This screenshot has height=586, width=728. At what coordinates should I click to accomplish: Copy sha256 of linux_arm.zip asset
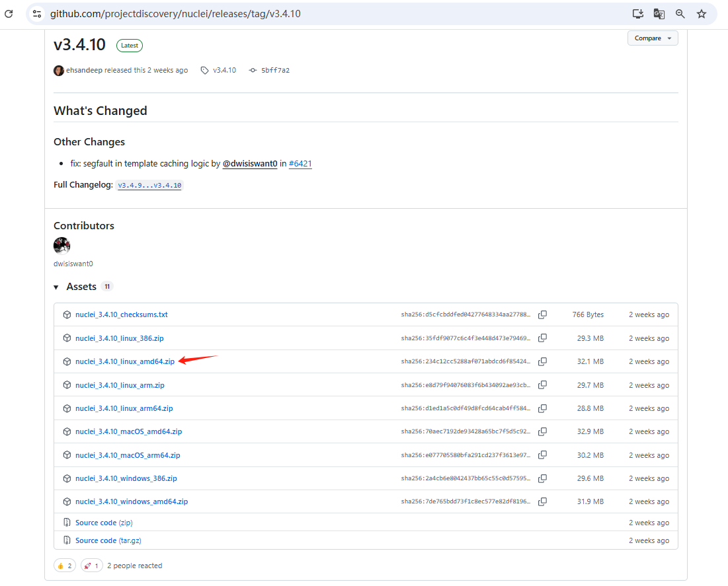click(x=542, y=385)
